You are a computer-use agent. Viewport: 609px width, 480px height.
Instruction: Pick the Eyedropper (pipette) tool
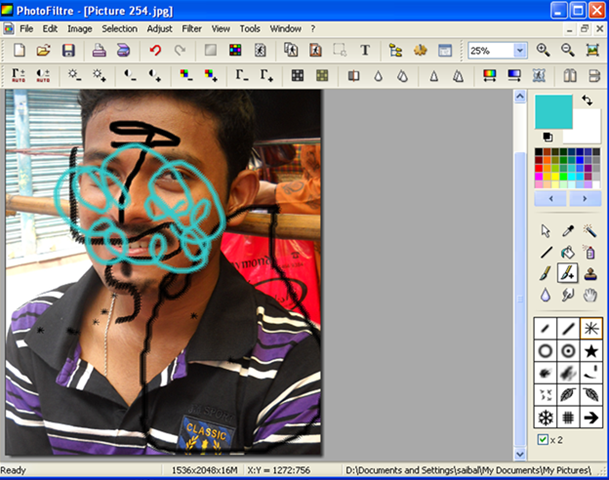569,230
